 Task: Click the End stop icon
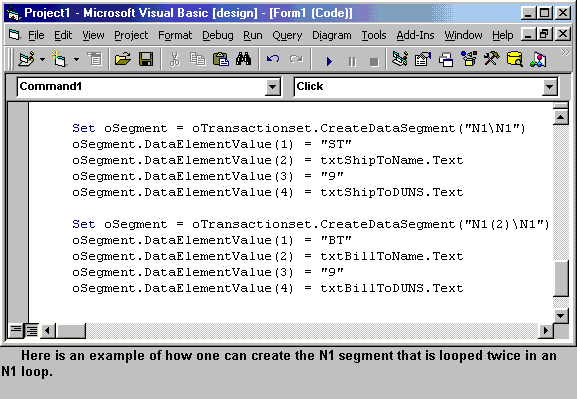pos(374,61)
